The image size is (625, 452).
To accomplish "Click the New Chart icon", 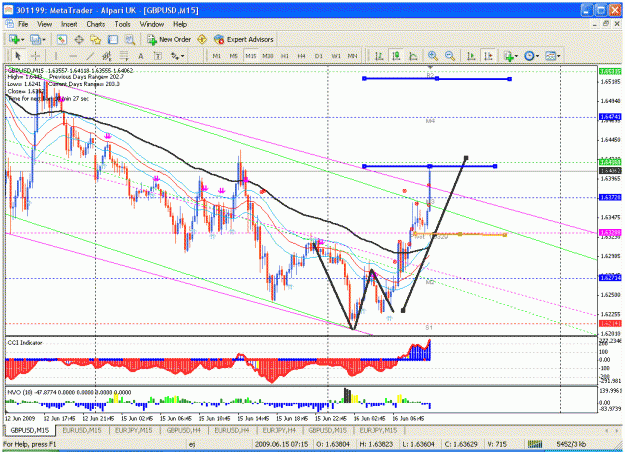I will point(14,39).
